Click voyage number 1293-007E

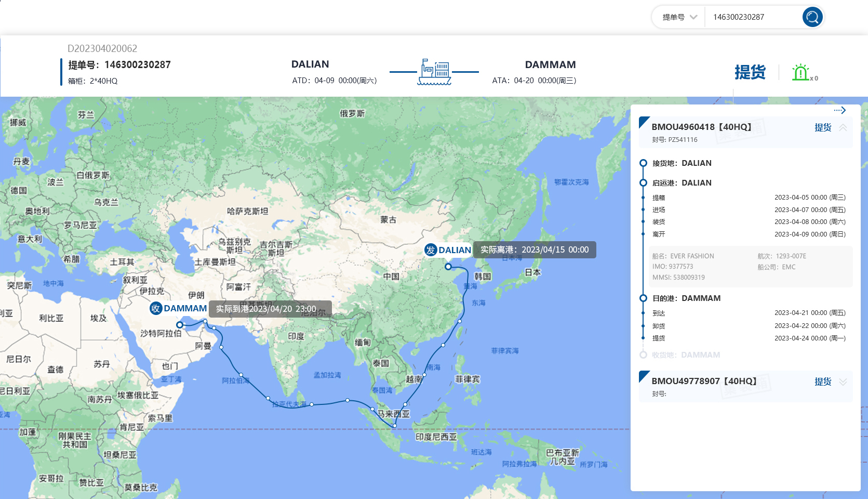pos(791,256)
